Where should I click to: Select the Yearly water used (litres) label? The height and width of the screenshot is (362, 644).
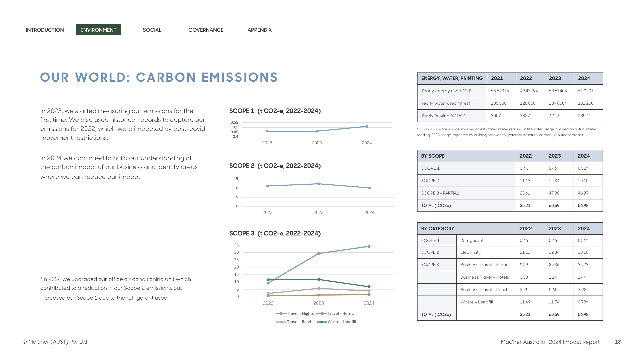(445, 103)
